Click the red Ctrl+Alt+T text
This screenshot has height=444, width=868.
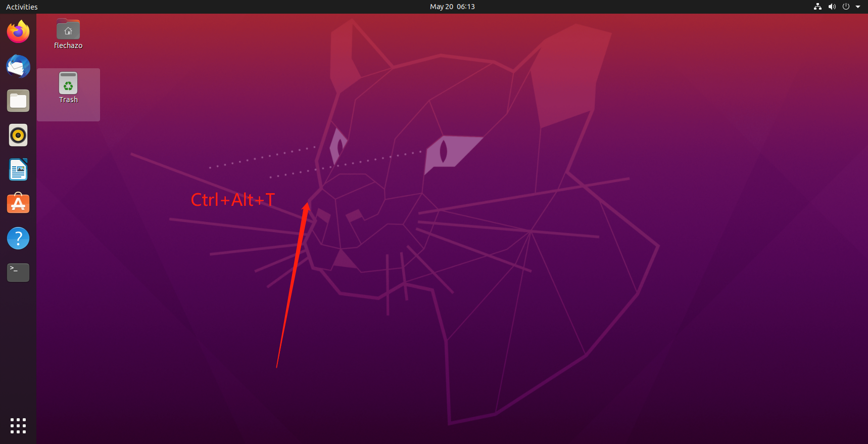click(x=232, y=200)
